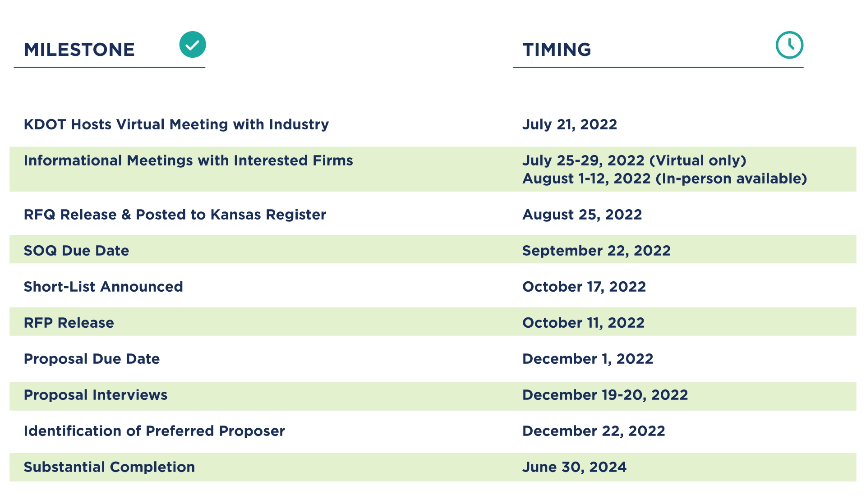Click the TIMING column heading
Screen dimensions: 866x504
pyautogui.click(x=557, y=50)
